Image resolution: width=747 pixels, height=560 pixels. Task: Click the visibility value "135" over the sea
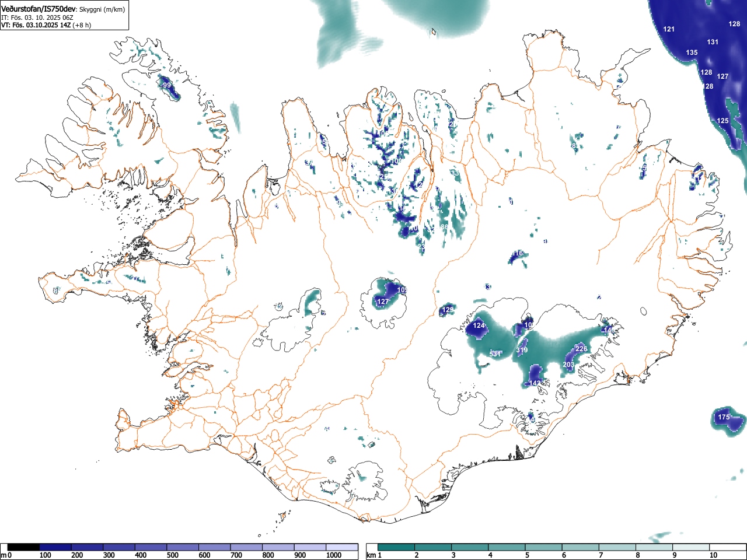[692, 52]
